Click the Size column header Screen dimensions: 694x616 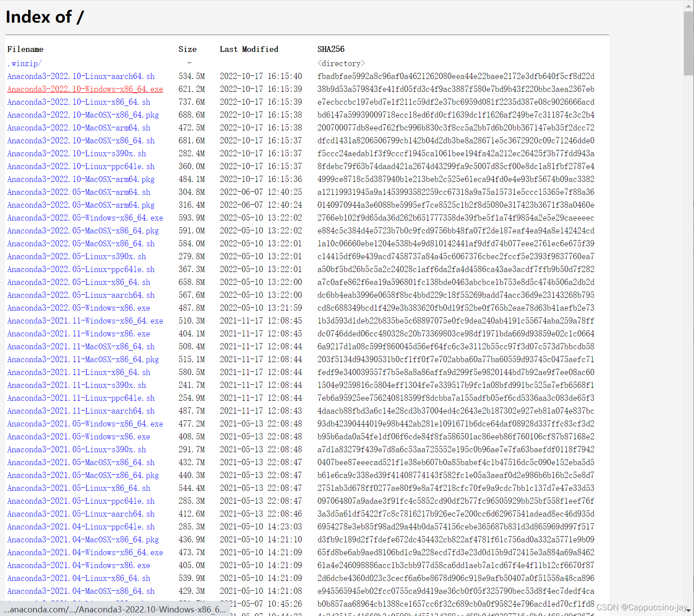[x=187, y=49]
